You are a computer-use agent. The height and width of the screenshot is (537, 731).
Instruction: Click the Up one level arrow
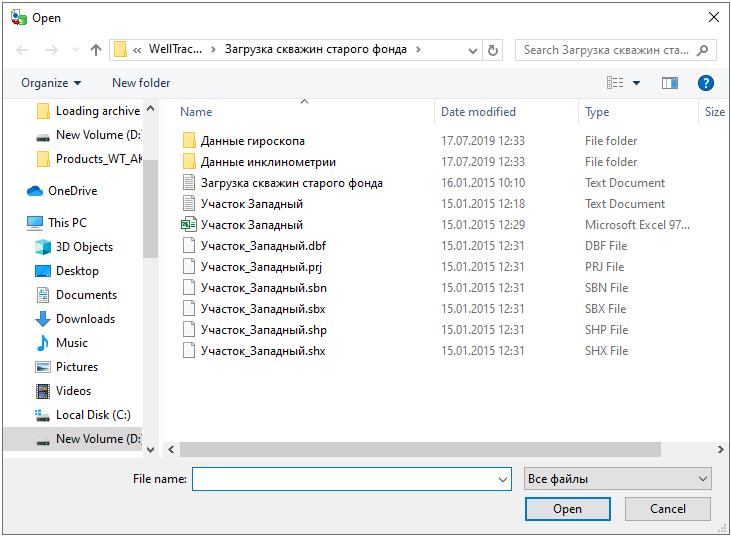[x=96, y=49]
